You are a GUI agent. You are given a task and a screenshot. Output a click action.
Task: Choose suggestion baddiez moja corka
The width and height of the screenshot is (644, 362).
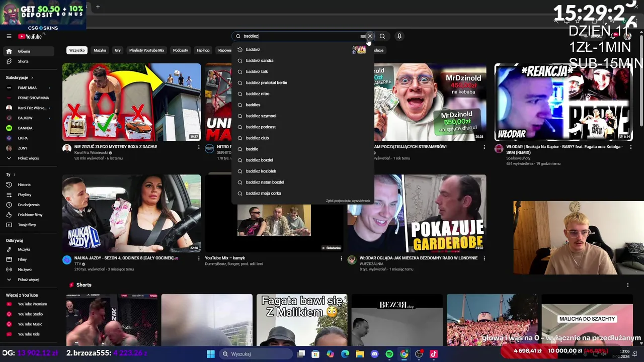pos(302,194)
